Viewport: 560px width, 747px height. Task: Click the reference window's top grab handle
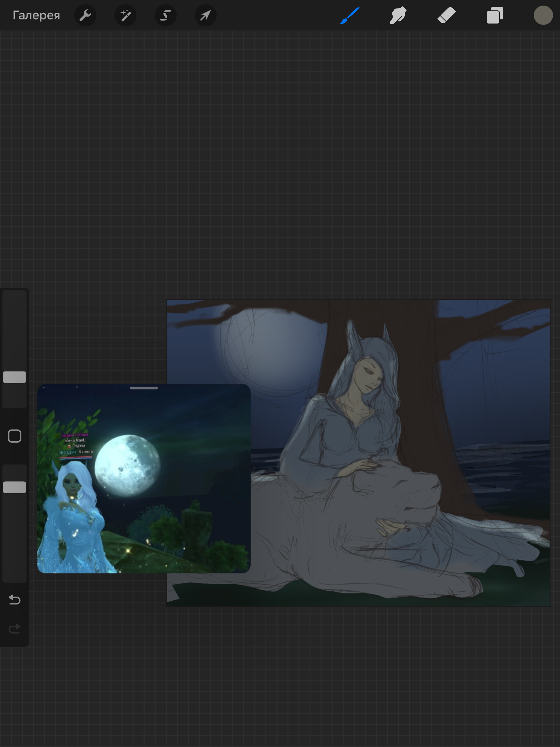pos(144,388)
